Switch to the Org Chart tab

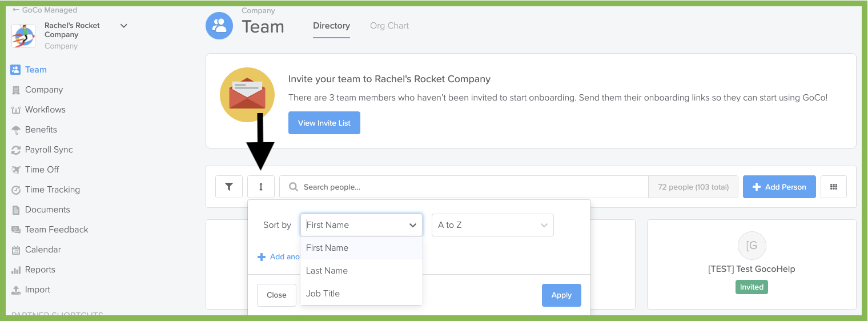click(x=389, y=26)
